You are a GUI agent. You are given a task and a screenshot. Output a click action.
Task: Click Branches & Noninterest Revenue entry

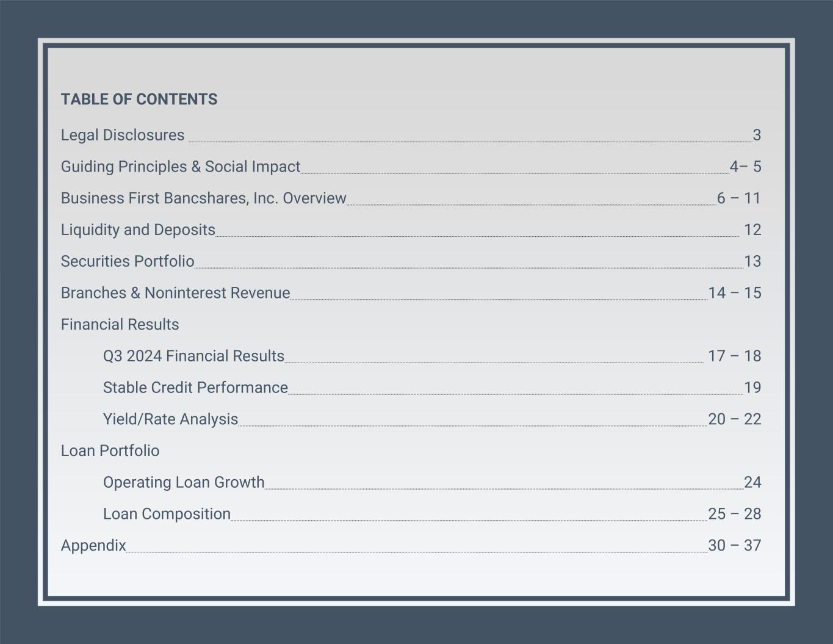coord(175,293)
